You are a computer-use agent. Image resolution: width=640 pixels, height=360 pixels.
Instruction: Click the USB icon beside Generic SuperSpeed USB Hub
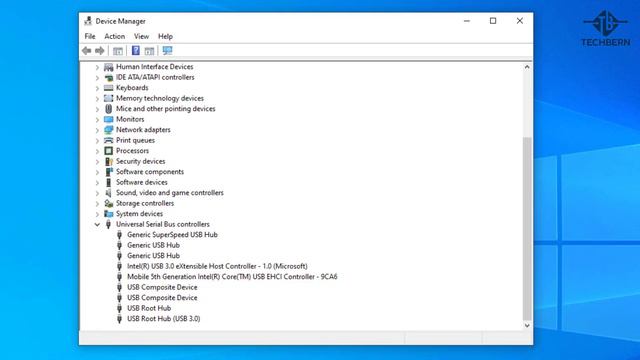click(120, 235)
